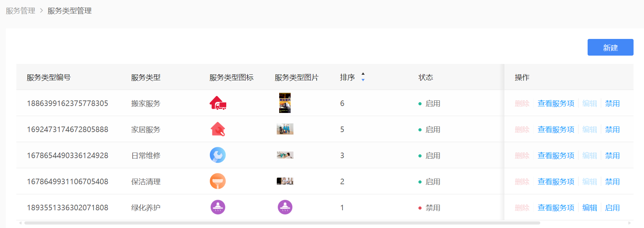
Task: Click the 绿化养护 purple type icon
Action: point(218,207)
